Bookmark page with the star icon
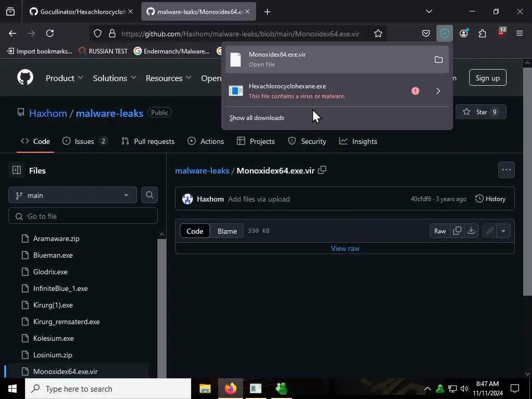The width and height of the screenshot is (532, 399). pos(378,33)
